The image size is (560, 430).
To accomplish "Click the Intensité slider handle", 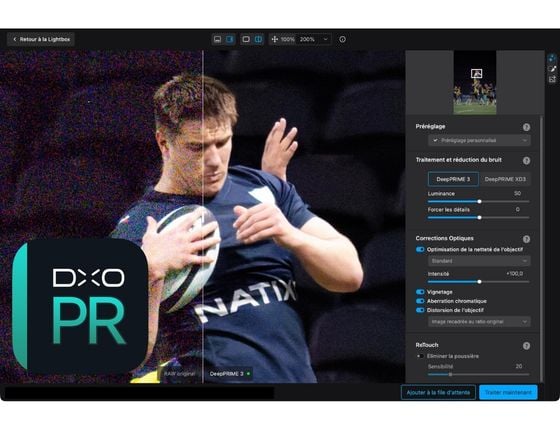I will coord(479,282).
